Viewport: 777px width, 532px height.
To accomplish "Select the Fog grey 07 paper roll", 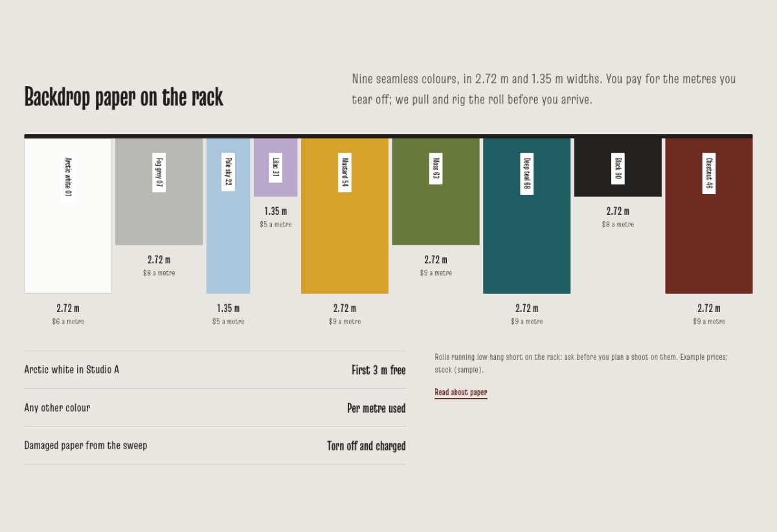I will coord(159,192).
